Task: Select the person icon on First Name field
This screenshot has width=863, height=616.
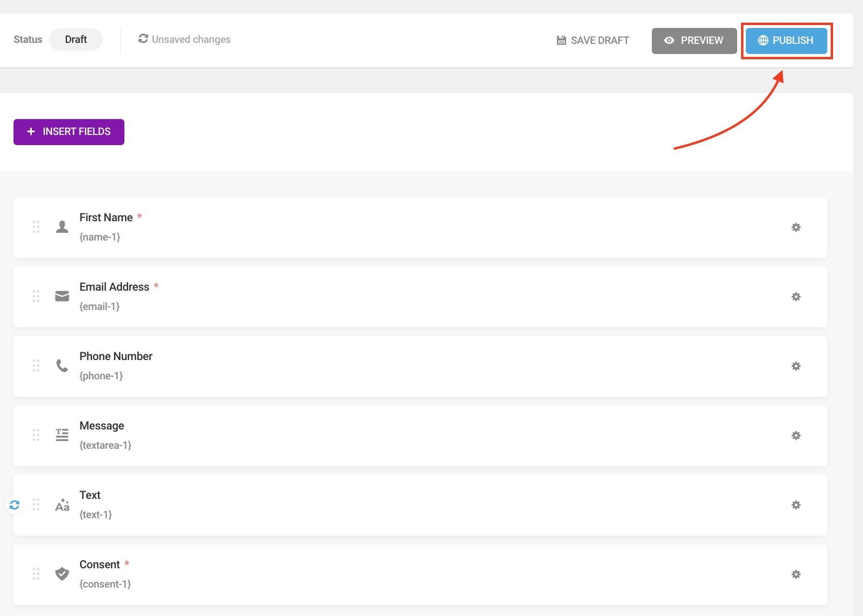Action: click(62, 227)
